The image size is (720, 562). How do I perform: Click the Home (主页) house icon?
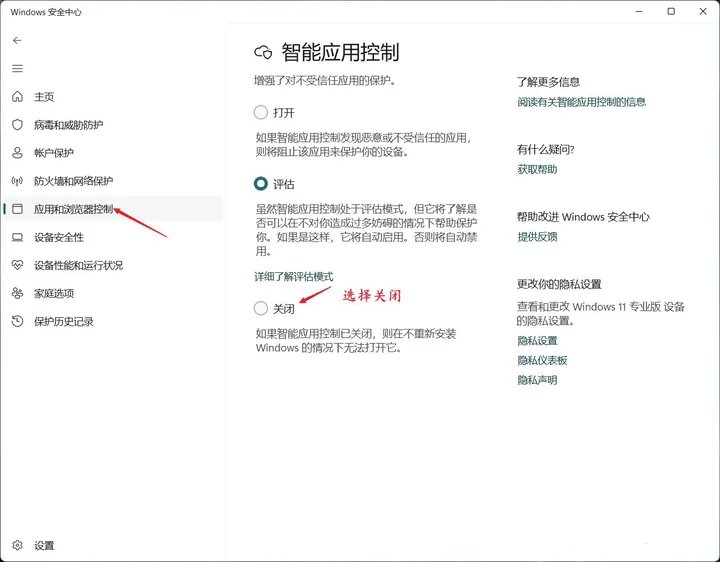[16, 97]
